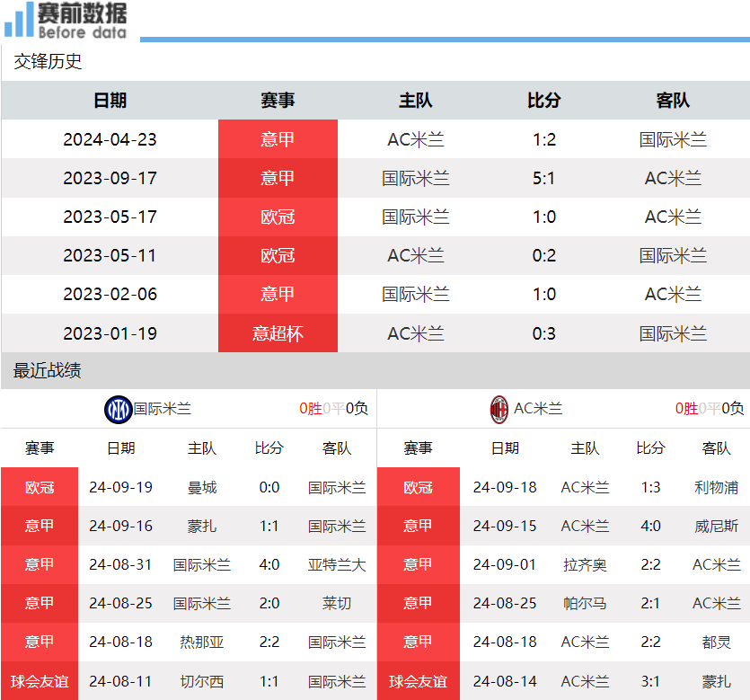Click the blue bar-chart logo icon
750x700 pixels.
coord(18,22)
